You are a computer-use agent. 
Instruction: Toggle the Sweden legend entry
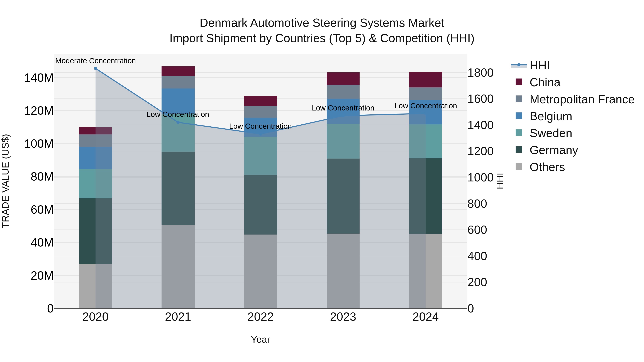(543, 133)
